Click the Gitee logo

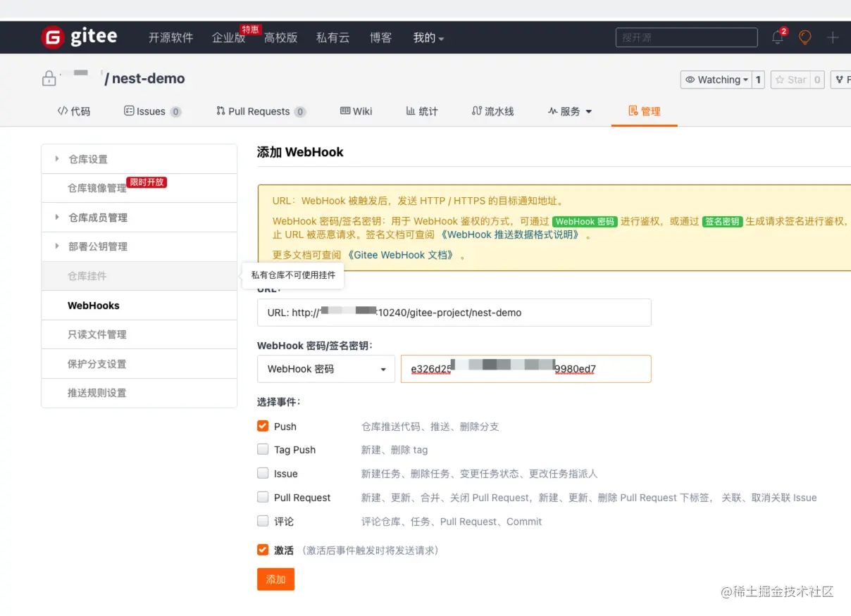click(x=79, y=37)
